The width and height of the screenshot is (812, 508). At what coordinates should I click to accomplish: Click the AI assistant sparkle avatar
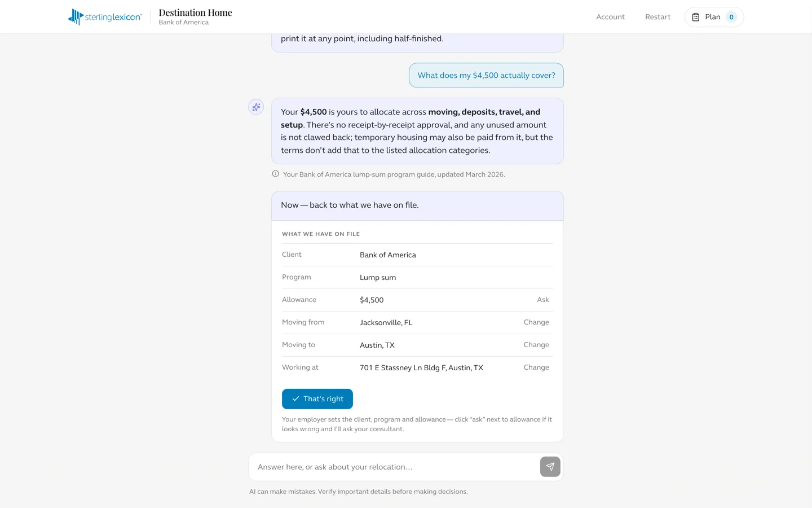click(256, 107)
